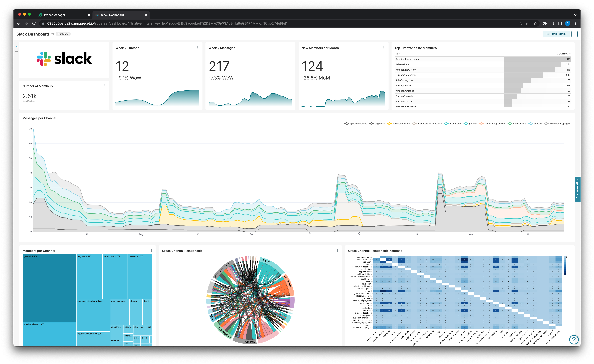Open the Documentation side tab

coord(577,189)
